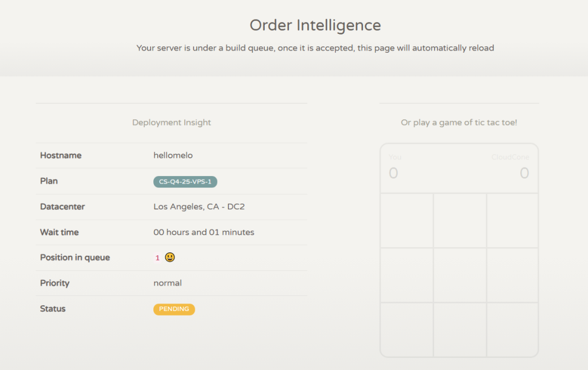Click the Deployment Insight section title

click(x=172, y=122)
